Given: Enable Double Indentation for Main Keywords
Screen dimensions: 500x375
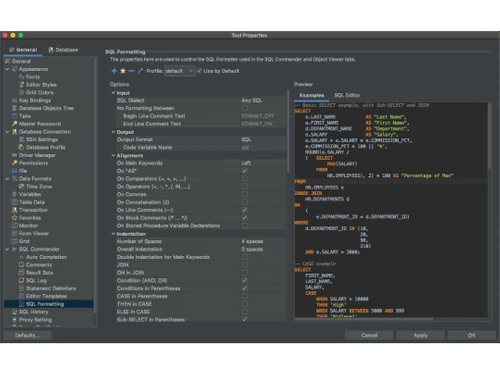Looking at the screenshot, I should (245, 257).
